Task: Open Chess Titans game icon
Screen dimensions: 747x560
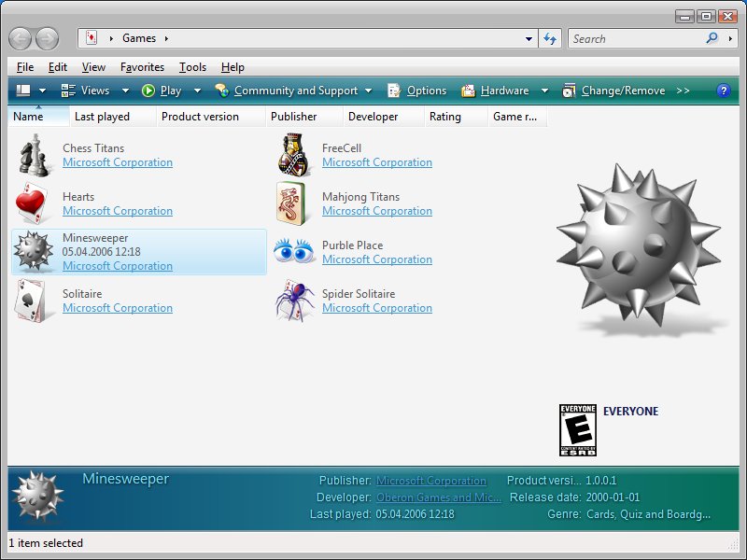Action: coord(35,155)
